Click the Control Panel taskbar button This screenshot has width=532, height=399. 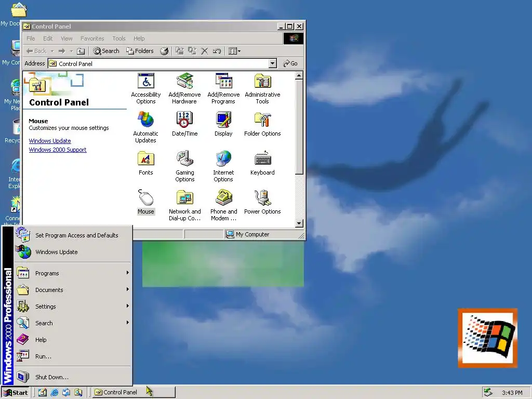(134, 392)
